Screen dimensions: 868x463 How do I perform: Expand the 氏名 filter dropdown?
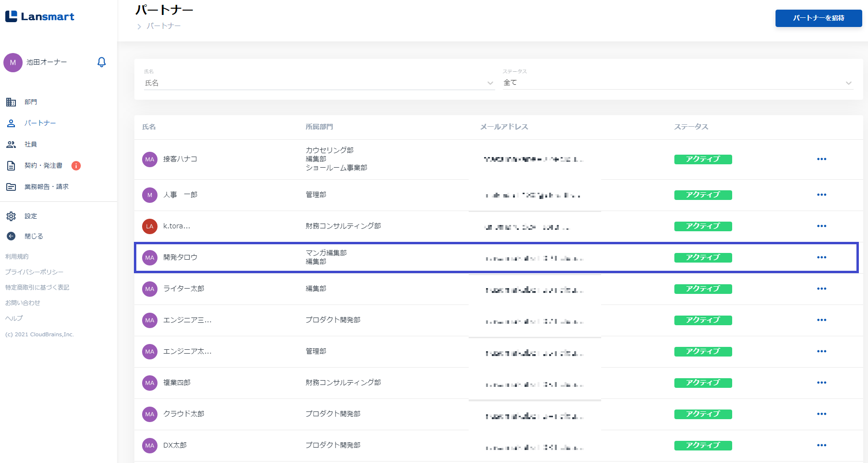[490, 83]
